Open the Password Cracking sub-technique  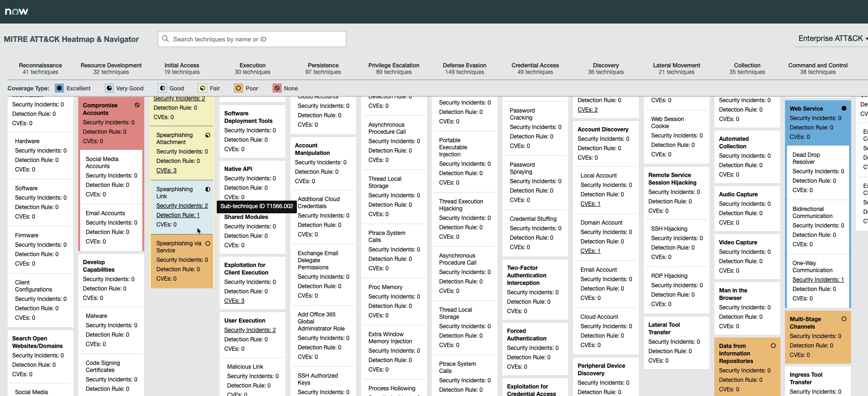click(x=522, y=114)
